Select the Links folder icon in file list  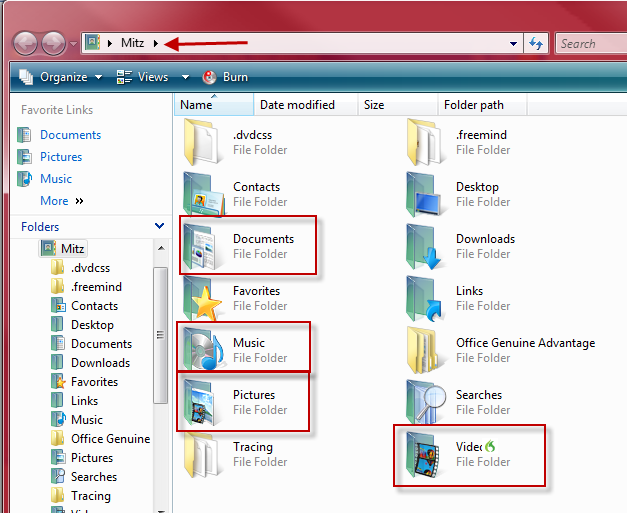click(x=424, y=298)
